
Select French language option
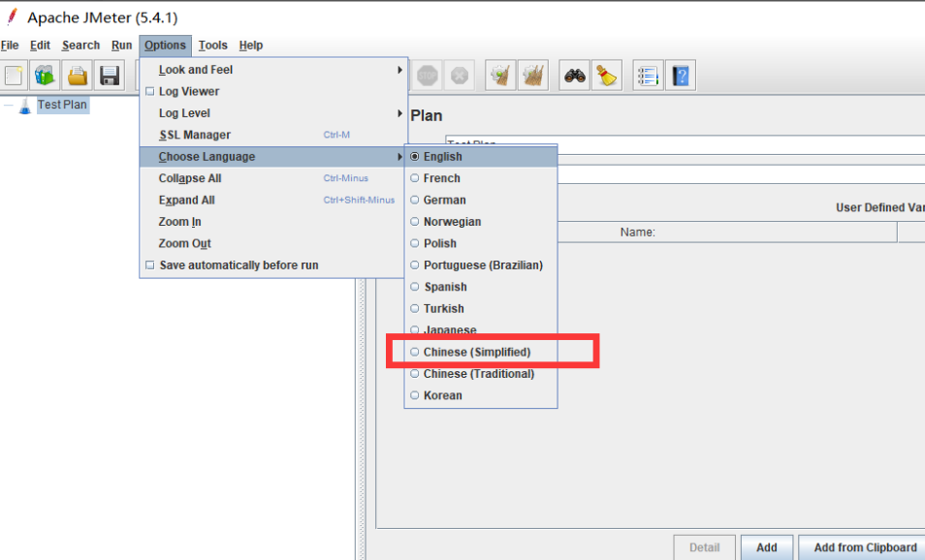point(480,178)
